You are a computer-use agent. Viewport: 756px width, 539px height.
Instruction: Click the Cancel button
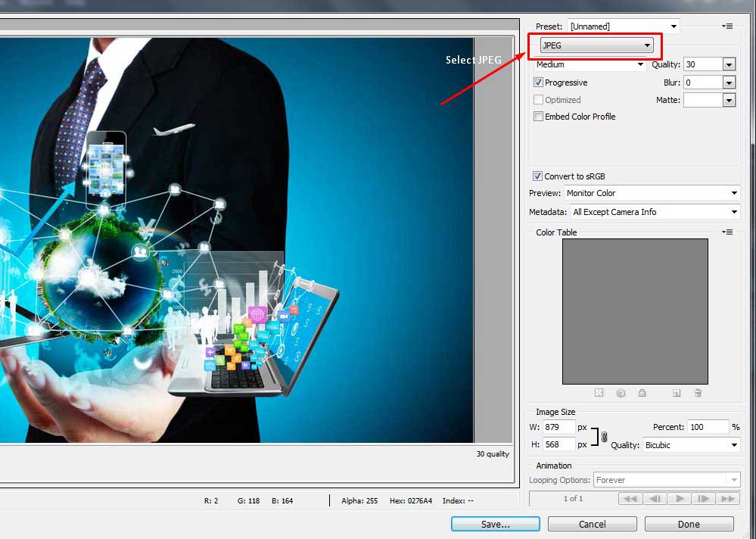592,524
